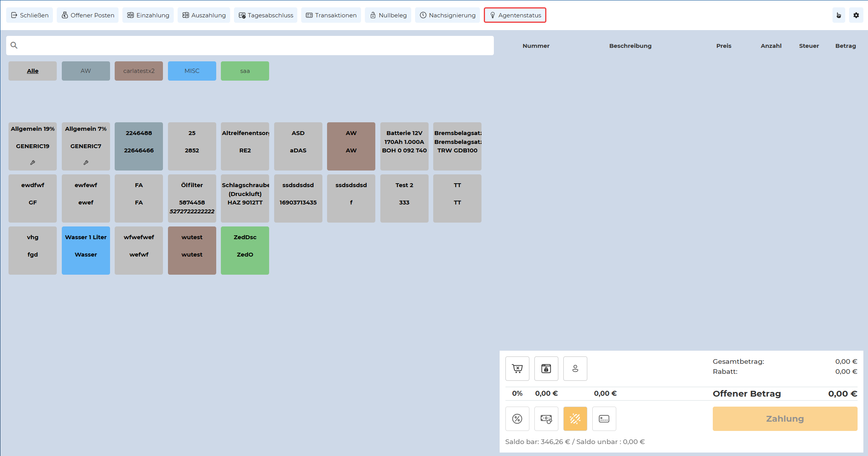Select the ASD aDAS tile
Viewport: 868px width, 456px height.
click(x=298, y=146)
